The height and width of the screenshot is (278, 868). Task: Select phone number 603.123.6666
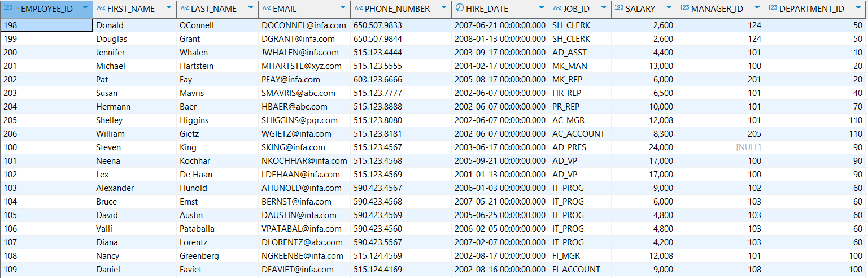tap(379, 80)
